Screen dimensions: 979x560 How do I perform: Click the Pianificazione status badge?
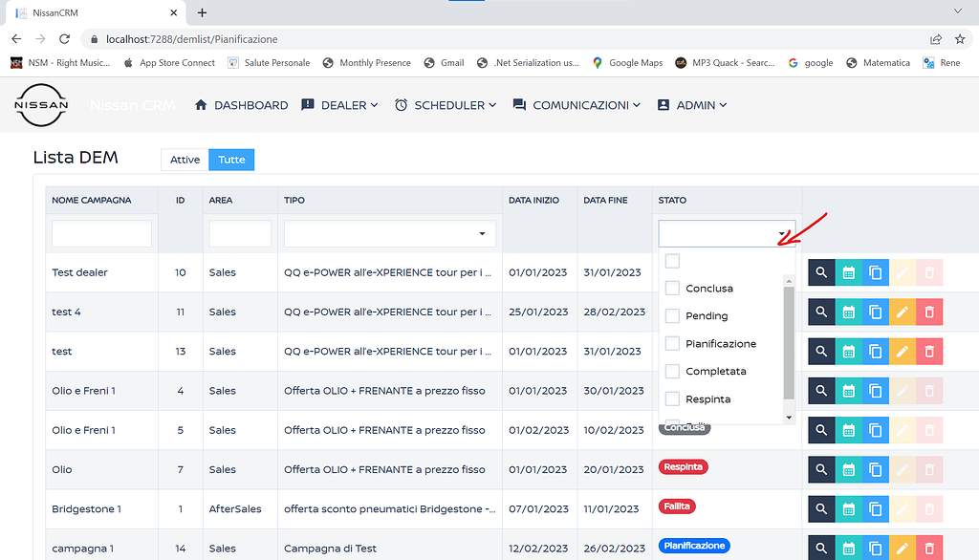[x=694, y=546]
